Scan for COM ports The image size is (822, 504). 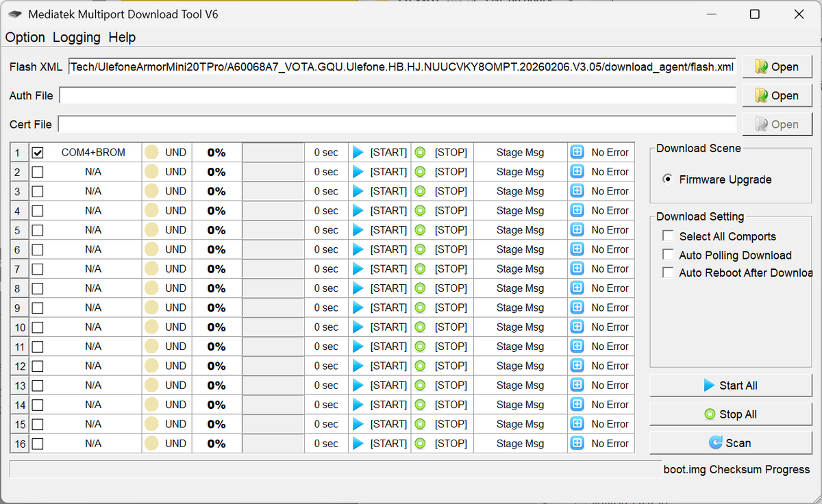coord(731,443)
